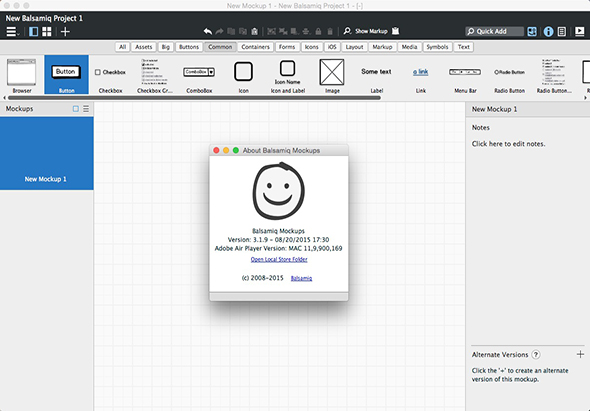Pick the Radio Button Group control
Screen dimensions: 590x411
(554, 75)
